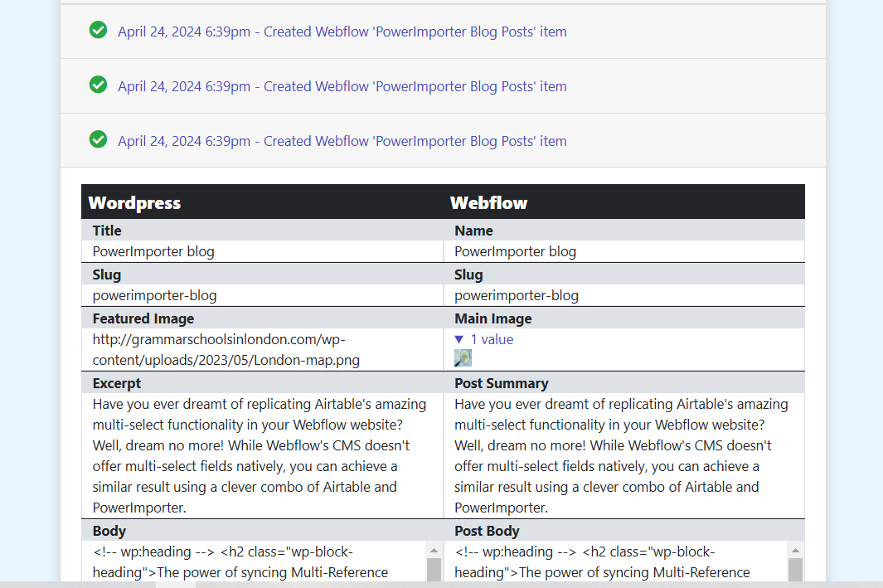The height and width of the screenshot is (588, 883).
Task: Click the up arrow of the Post Body scrollbar
Action: 795,550
